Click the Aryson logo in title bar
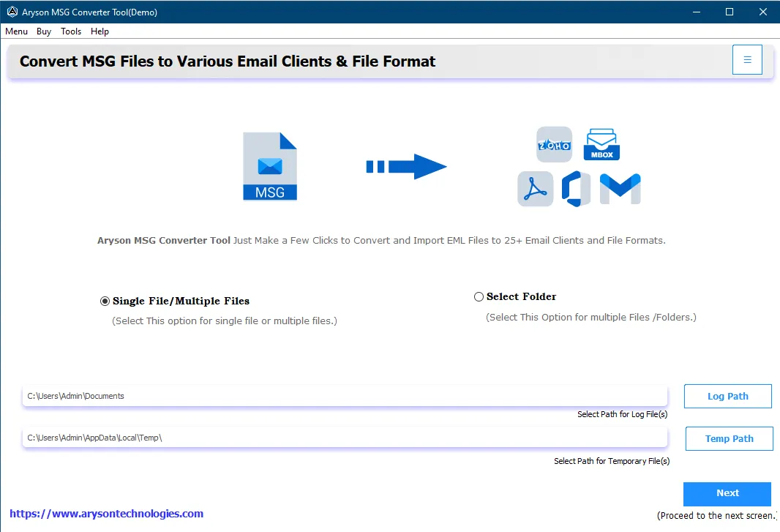The height and width of the screenshot is (532, 780). pos(12,12)
